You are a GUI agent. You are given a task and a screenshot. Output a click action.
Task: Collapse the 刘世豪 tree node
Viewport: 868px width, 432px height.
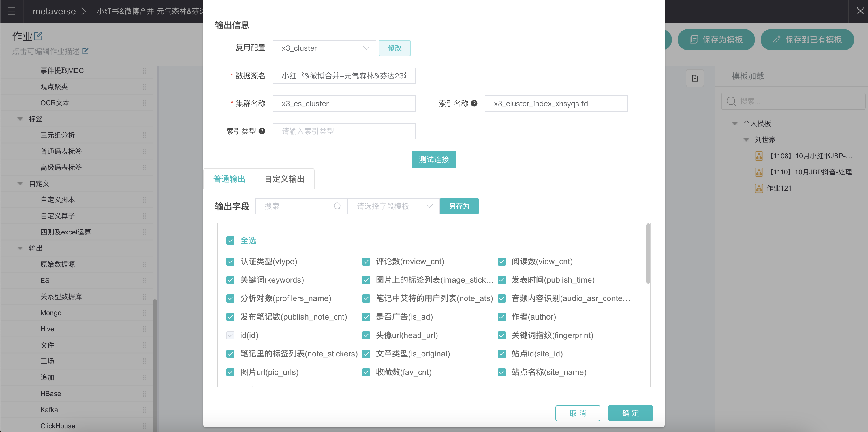(x=746, y=140)
